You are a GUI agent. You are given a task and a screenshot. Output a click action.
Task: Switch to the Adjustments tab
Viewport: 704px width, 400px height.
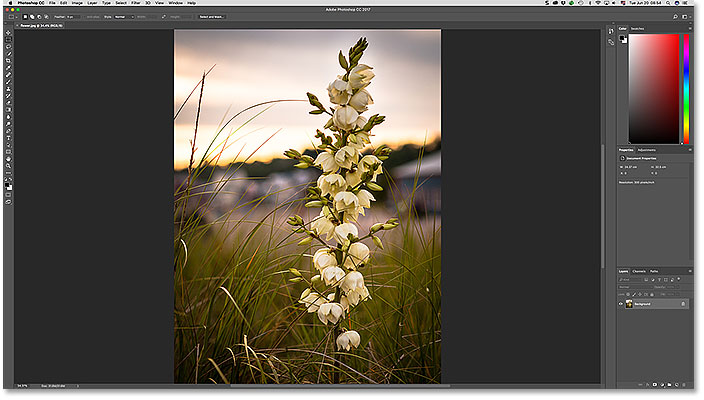(647, 150)
